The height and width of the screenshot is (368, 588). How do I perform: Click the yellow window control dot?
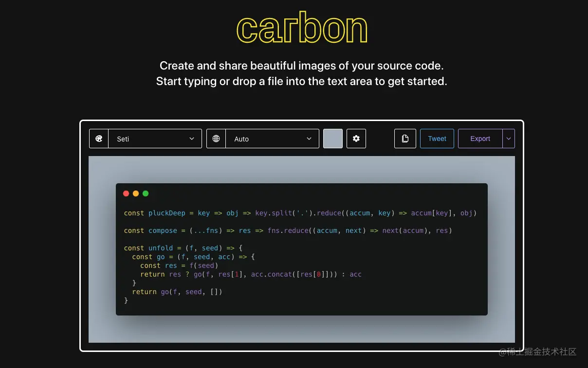pyautogui.click(x=136, y=193)
